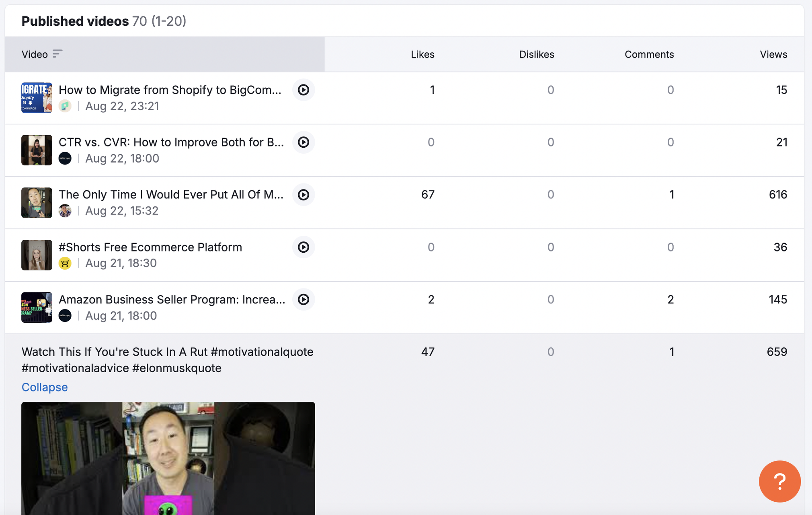Sort table by Dislikes column
The width and height of the screenshot is (812, 515).
coord(536,54)
